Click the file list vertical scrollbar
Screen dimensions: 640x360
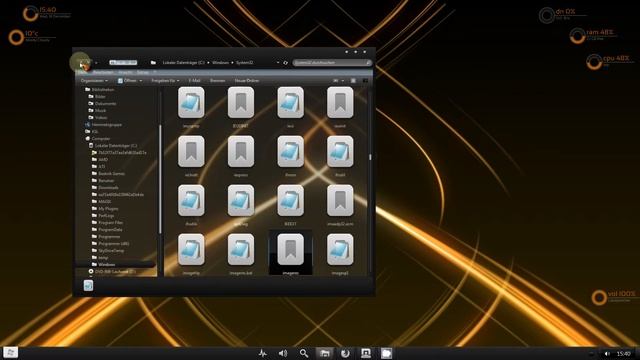[370, 157]
